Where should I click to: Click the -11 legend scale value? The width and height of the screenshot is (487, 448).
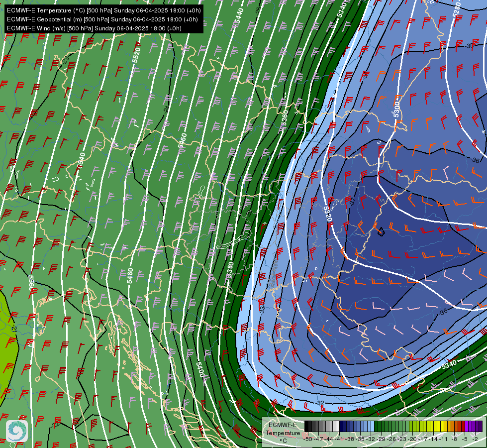pos(443,440)
